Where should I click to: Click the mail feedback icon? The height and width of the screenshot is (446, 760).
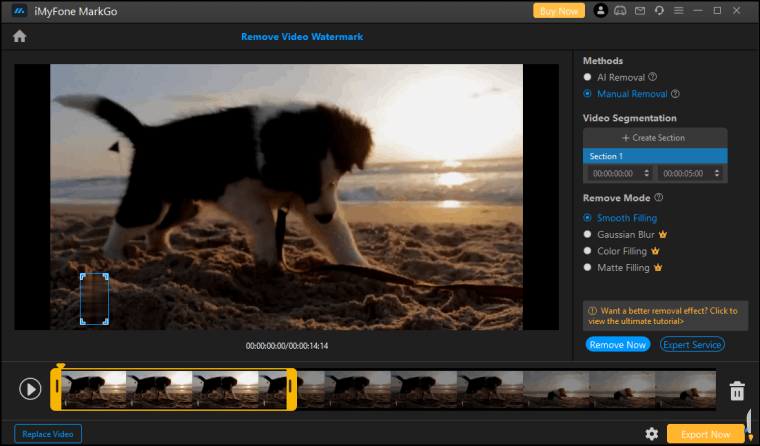coord(638,10)
